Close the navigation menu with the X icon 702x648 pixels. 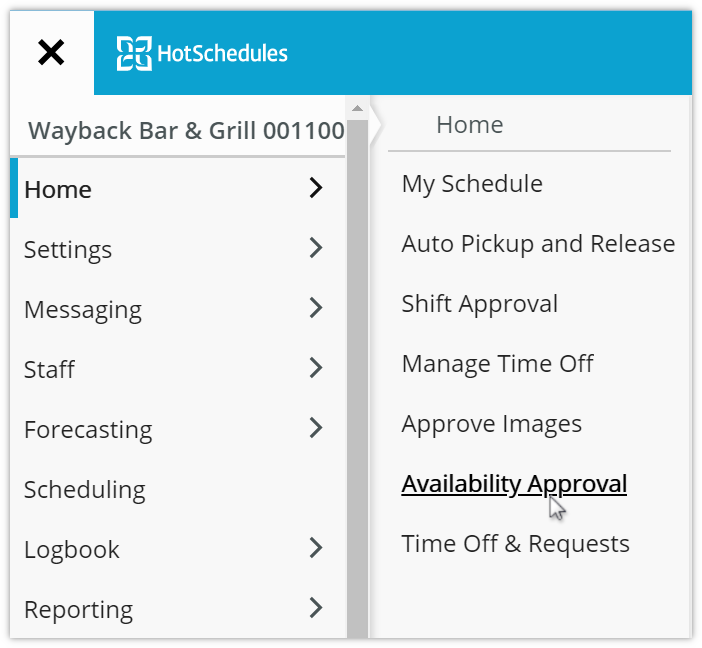point(51,52)
